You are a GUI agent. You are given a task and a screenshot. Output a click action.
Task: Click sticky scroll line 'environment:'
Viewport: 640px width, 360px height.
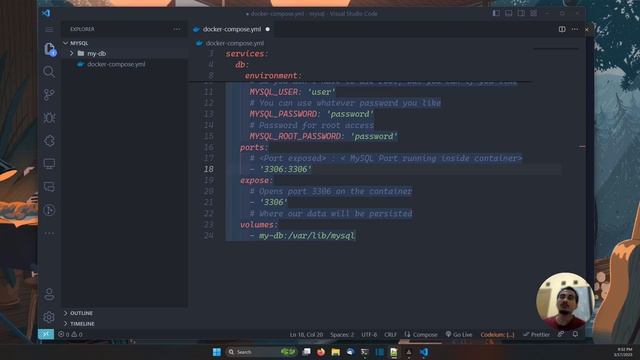coord(273,76)
